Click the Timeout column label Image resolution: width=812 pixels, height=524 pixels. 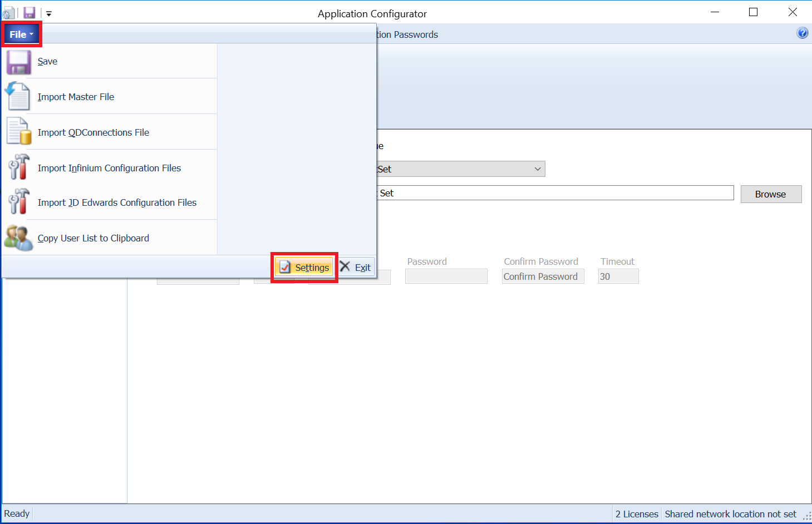point(617,261)
